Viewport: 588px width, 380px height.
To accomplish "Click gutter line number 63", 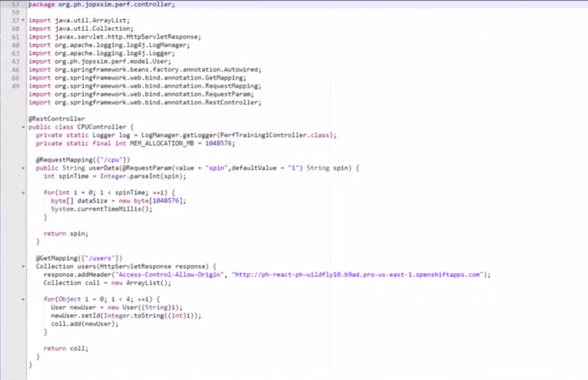I will [x=15, y=53].
